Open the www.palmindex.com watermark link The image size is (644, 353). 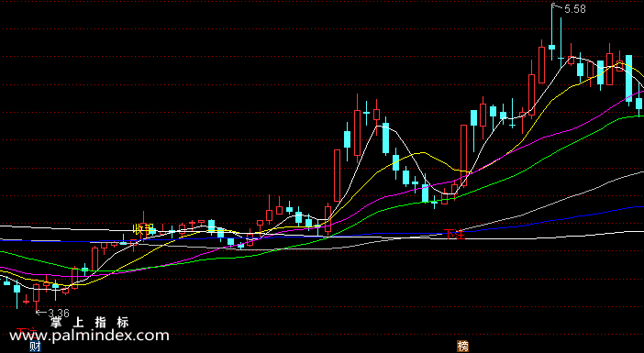click(89, 336)
